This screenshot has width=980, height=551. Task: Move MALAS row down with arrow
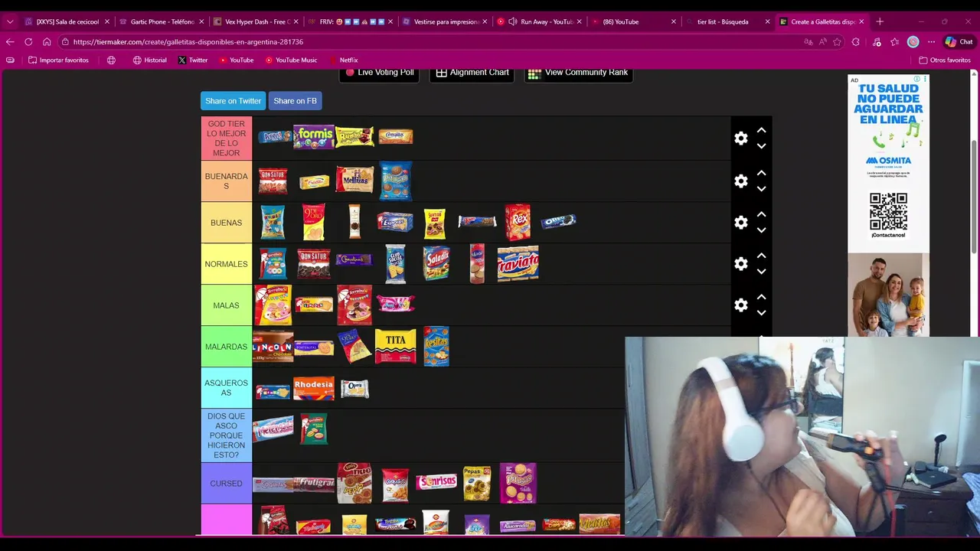tap(761, 313)
